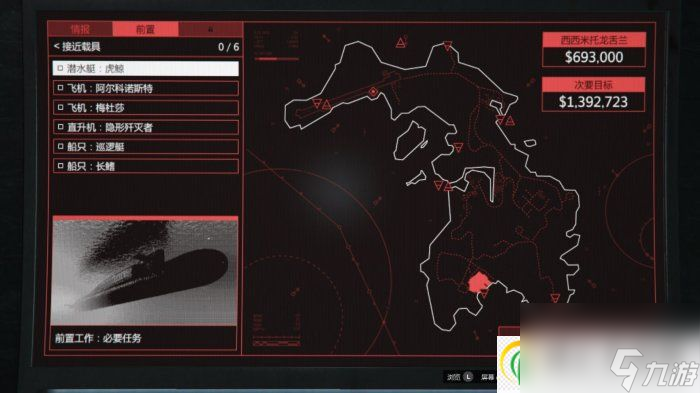Click the $693,000 value
700x393 pixels.
pyautogui.click(x=594, y=57)
